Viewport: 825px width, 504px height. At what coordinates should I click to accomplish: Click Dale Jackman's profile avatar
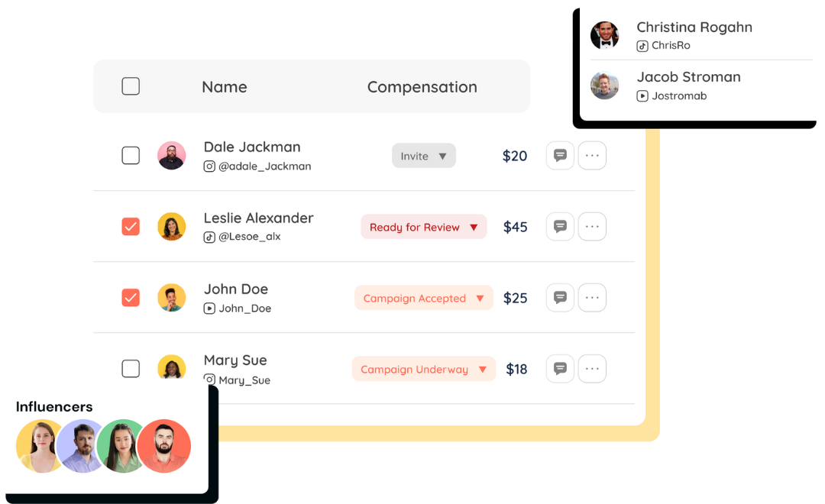[172, 156]
